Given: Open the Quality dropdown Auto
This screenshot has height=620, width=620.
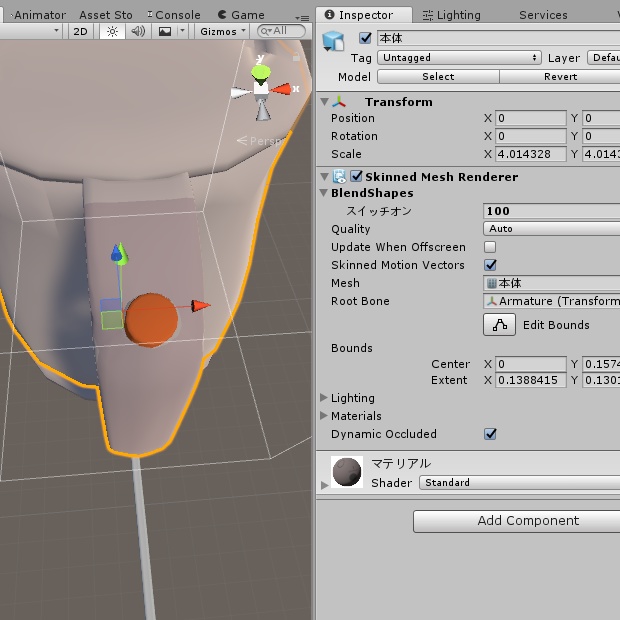Looking at the screenshot, I should 551,229.
